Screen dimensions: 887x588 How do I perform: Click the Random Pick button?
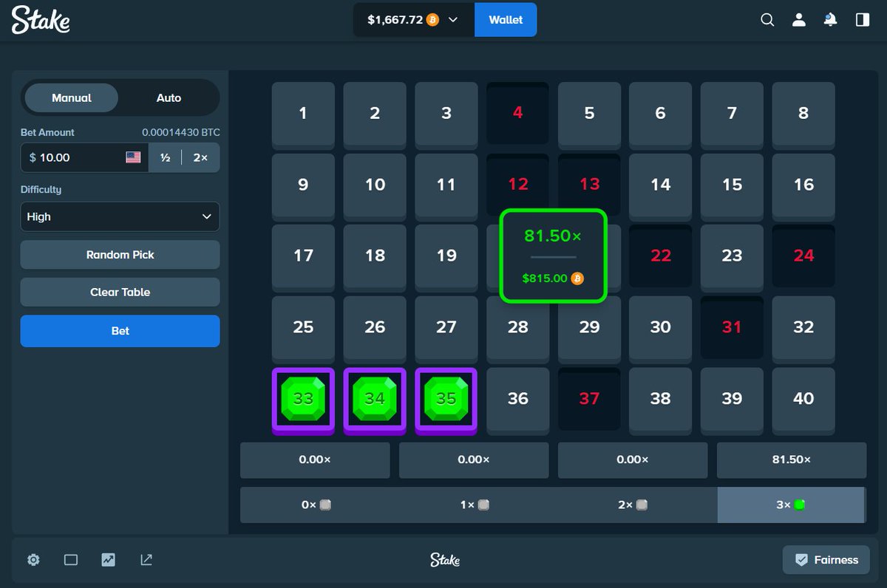(x=120, y=254)
